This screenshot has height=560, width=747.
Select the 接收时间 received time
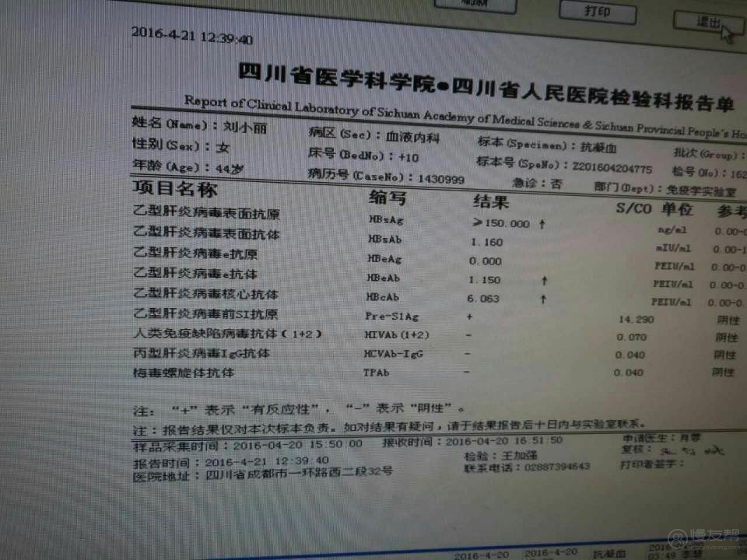click(x=472, y=442)
